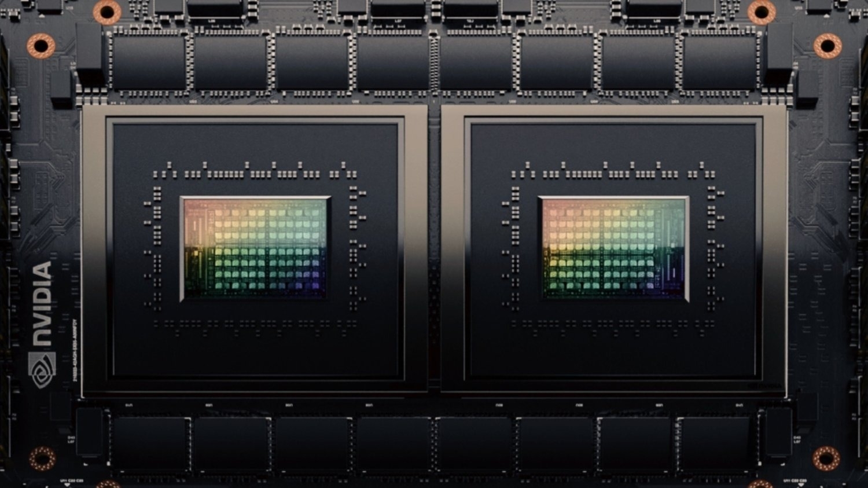Image resolution: width=868 pixels, height=488 pixels.
Task: Click the copper mounting hole at bottom-left corner
Action: tap(42, 458)
